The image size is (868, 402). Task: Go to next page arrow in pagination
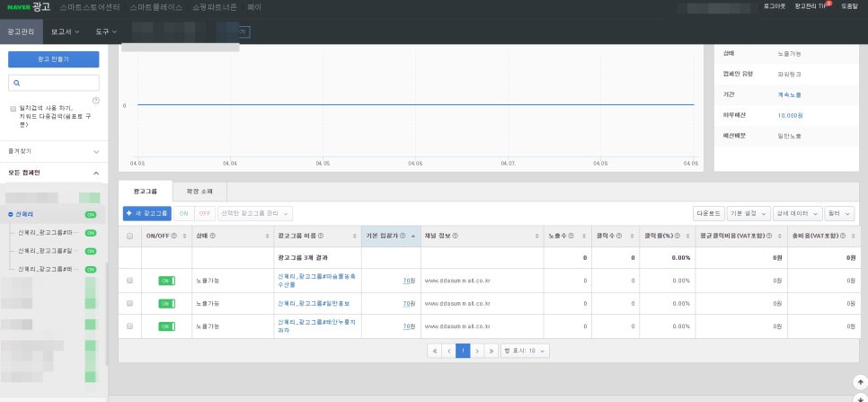(x=477, y=351)
